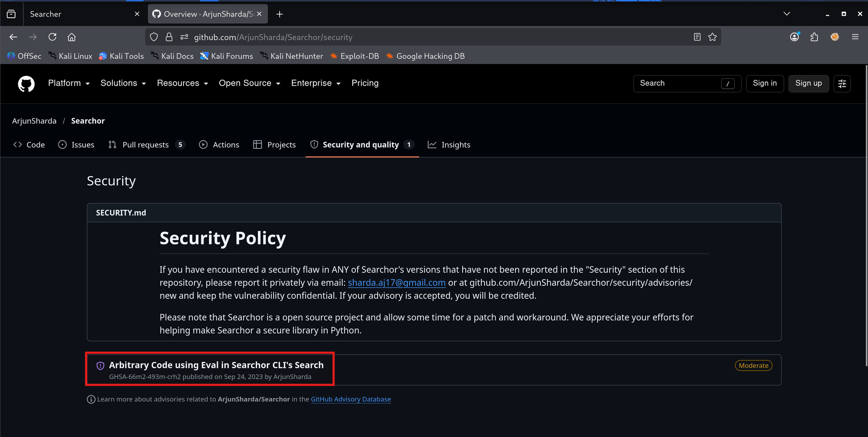Viewport: 868px width, 437px height.
Task: Close the Searcher tab
Action: (x=137, y=14)
